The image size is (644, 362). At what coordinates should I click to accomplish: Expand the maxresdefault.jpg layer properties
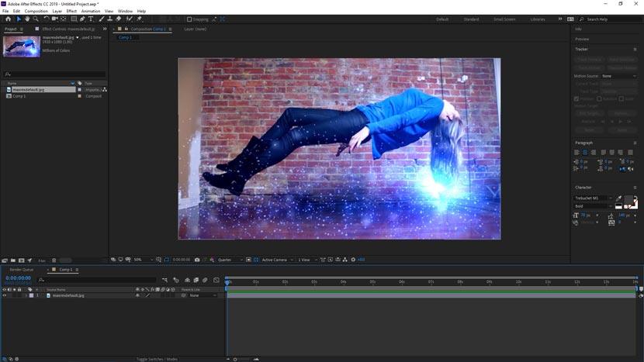click(x=25, y=295)
